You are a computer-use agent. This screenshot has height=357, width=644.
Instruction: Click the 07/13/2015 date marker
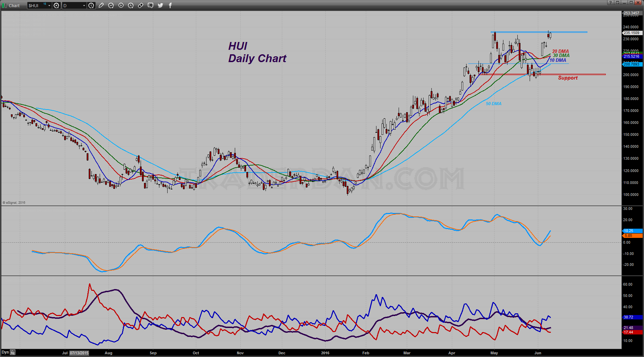[79, 353]
